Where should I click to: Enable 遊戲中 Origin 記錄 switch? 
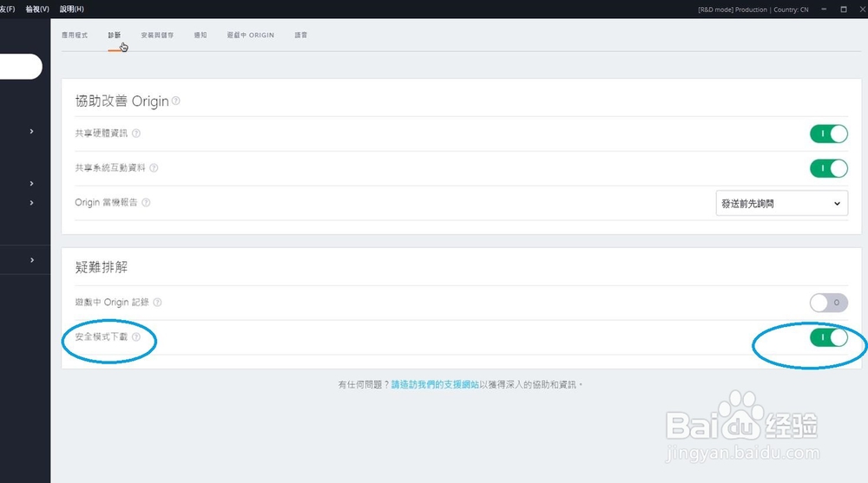pos(829,303)
